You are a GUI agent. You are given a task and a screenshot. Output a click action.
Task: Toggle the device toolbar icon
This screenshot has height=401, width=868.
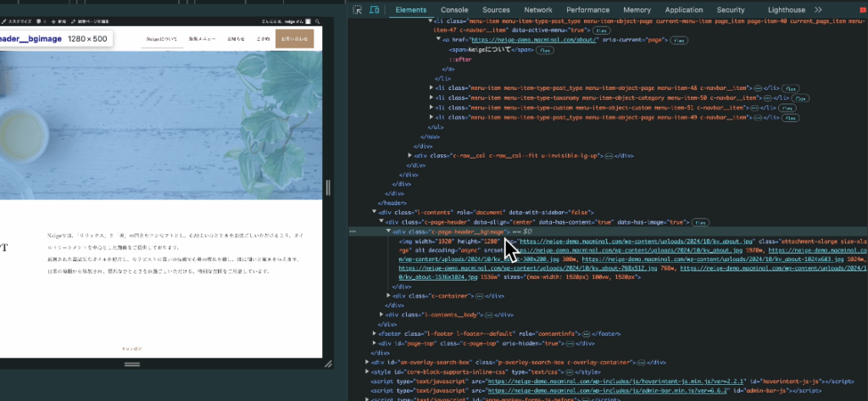pyautogui.click(x=376, y=9)
